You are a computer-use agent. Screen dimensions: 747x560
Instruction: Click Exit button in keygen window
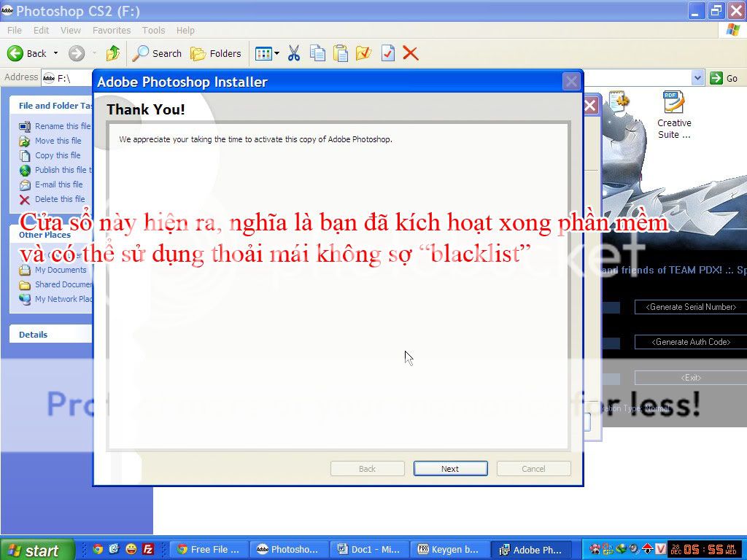(691, 378)
